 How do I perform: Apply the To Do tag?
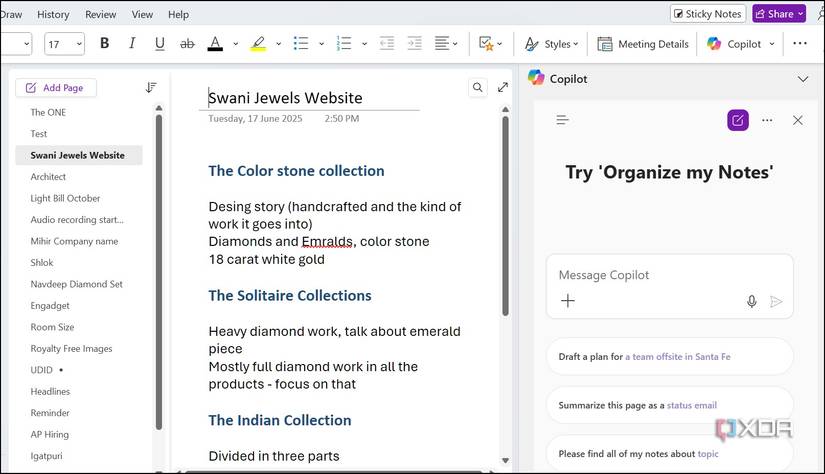(486, 44)
